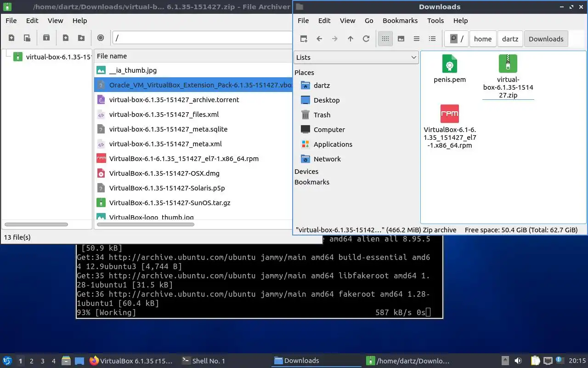Click the volume speaker tray icon

(518, 361)
